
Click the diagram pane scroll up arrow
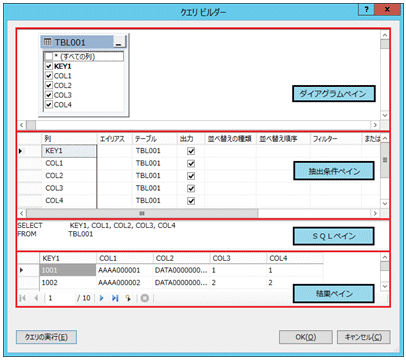pos(385,35)
